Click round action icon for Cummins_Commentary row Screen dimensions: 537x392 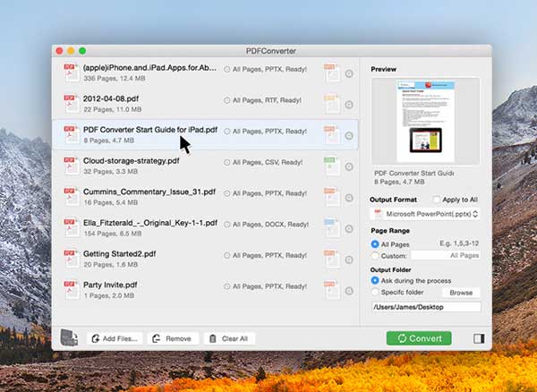coord(349,198)
